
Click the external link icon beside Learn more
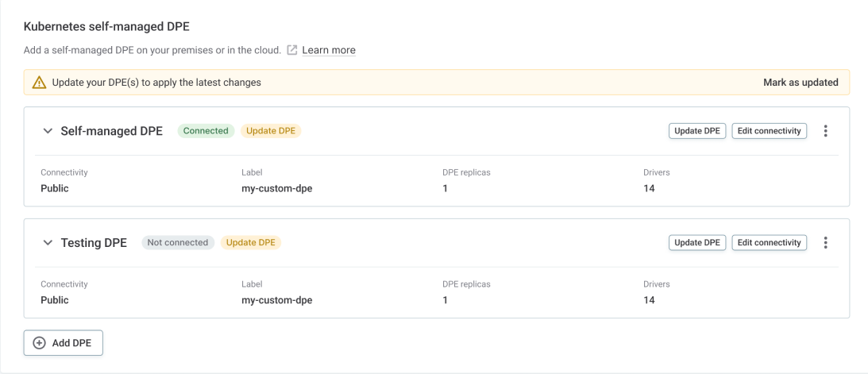tap(292, 50)
